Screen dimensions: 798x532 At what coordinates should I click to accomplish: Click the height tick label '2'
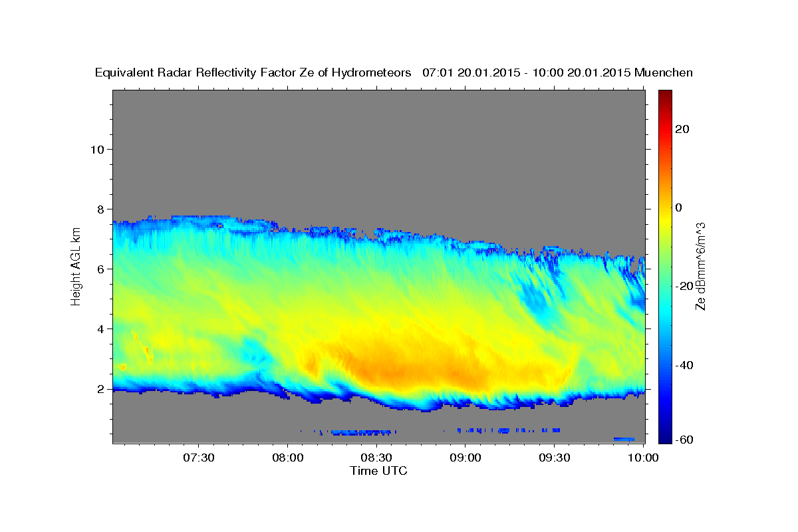pyautogui.click(x=100, y=388)
